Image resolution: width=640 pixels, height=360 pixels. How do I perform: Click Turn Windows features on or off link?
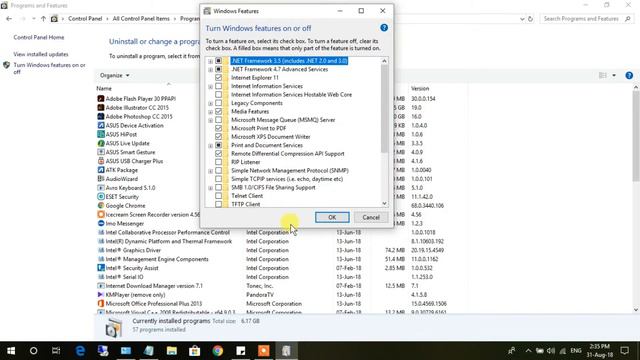49,68
